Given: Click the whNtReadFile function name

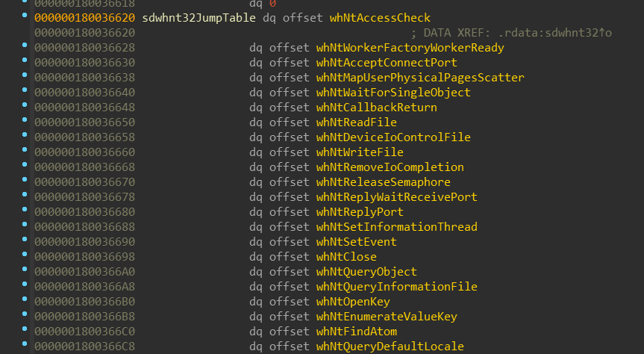Looking at the screenshot, I should (x=356, y=122).
